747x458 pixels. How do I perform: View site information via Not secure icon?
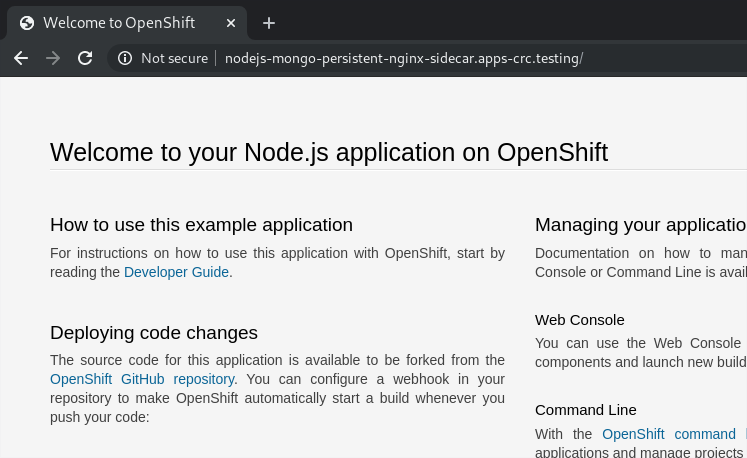pyautogui.click(x=125, y=58)
